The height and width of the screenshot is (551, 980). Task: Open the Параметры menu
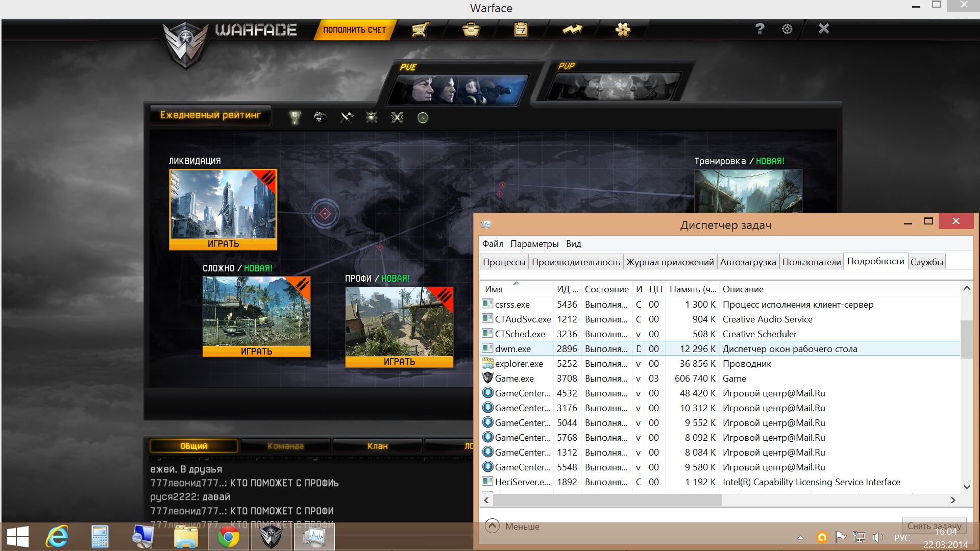[534, 244]
